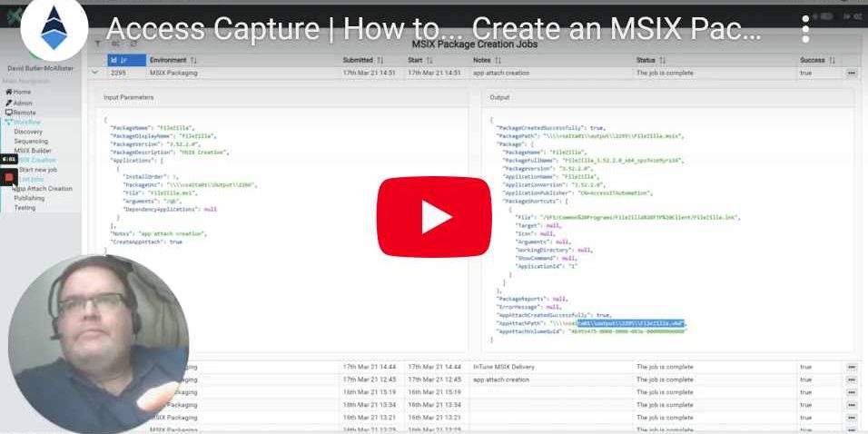Click the Output panel heading

[500, 97]
